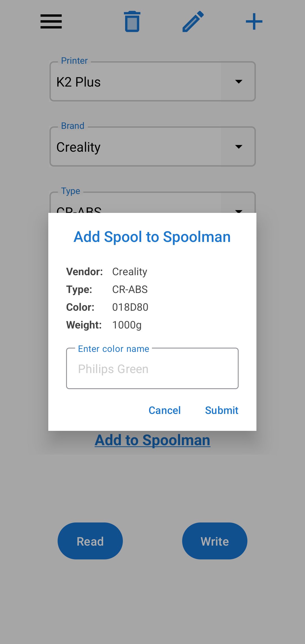Open the Creality brand selector
This screenshot has height=644, width=305.
tap(136, 147)
